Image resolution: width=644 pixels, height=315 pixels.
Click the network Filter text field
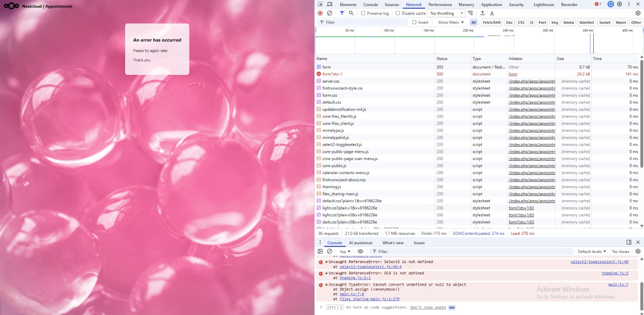pos(362,23)
